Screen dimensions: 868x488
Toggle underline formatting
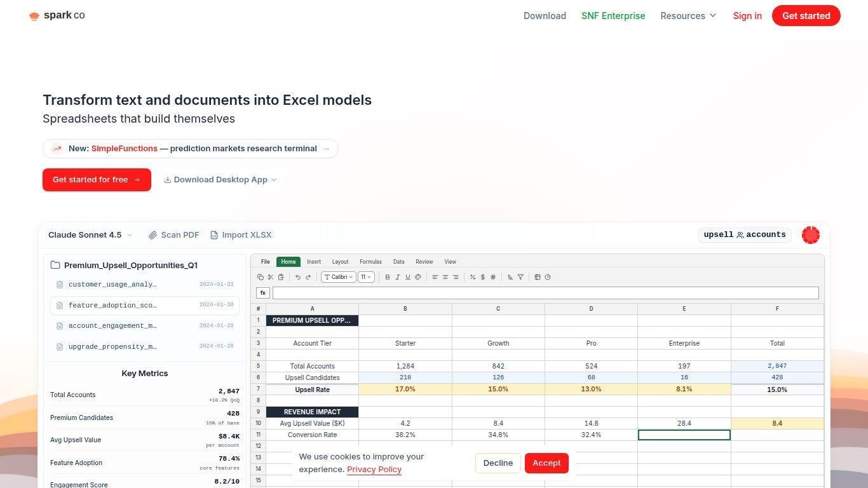407,277
